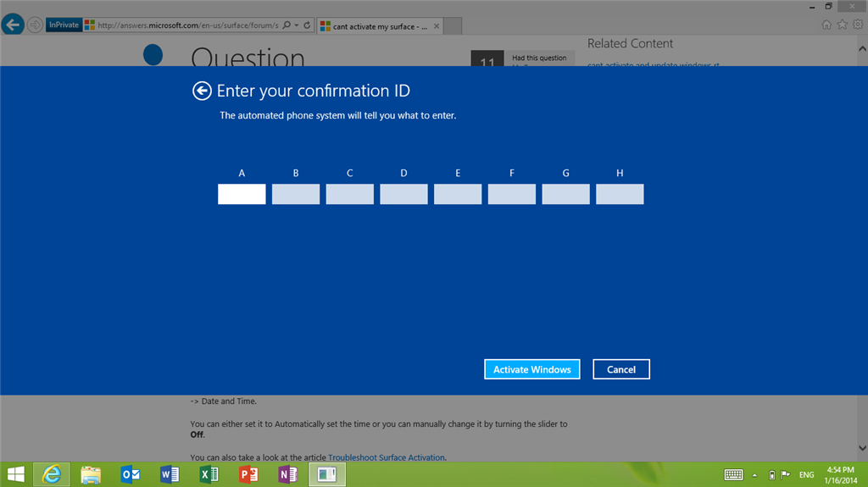Show the touch keyboard from the system tray

(733, 475)
